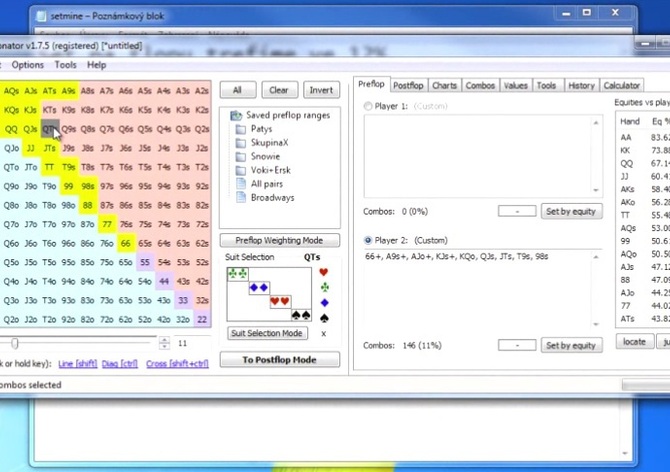
Task: Switch To Postflop Mode
Action: 279,360
